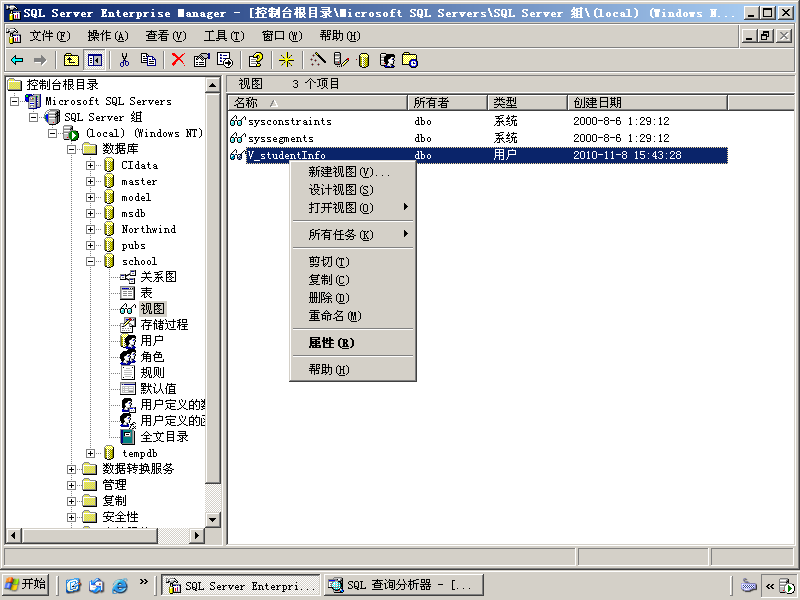The height and width of the screenshot is (600, 800).
Task: Sort by 创建日期 column header
Action: tap(647, 103)
